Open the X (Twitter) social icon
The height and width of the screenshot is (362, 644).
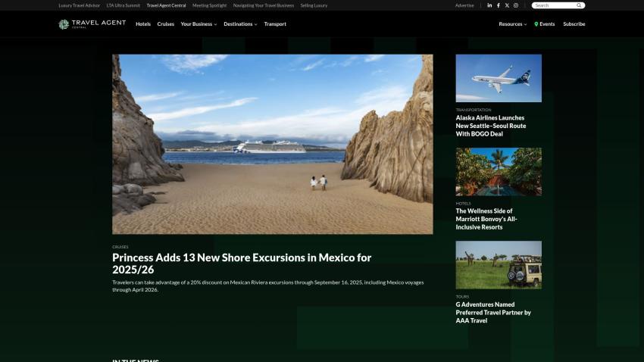(507, 5)
